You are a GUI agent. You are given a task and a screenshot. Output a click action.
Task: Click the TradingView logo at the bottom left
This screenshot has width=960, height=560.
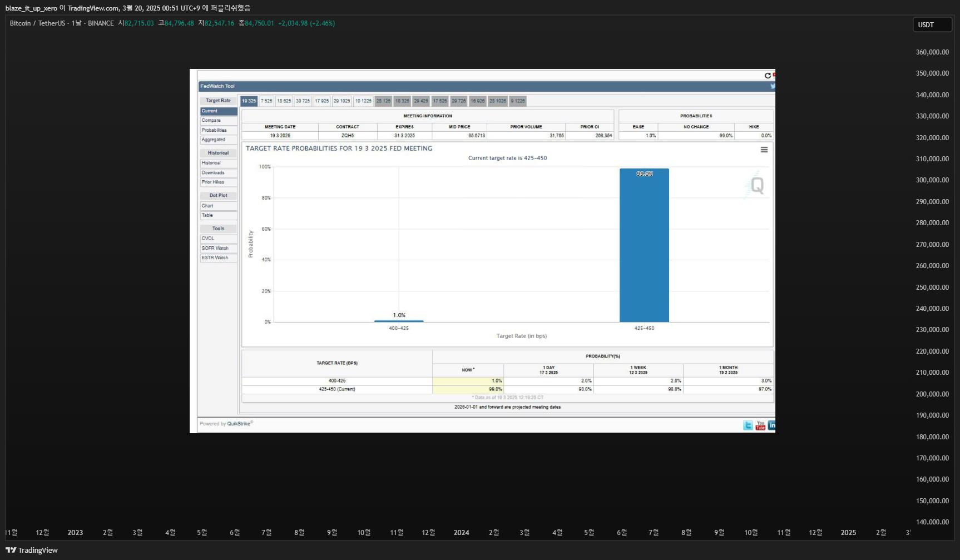pos(32,550)
